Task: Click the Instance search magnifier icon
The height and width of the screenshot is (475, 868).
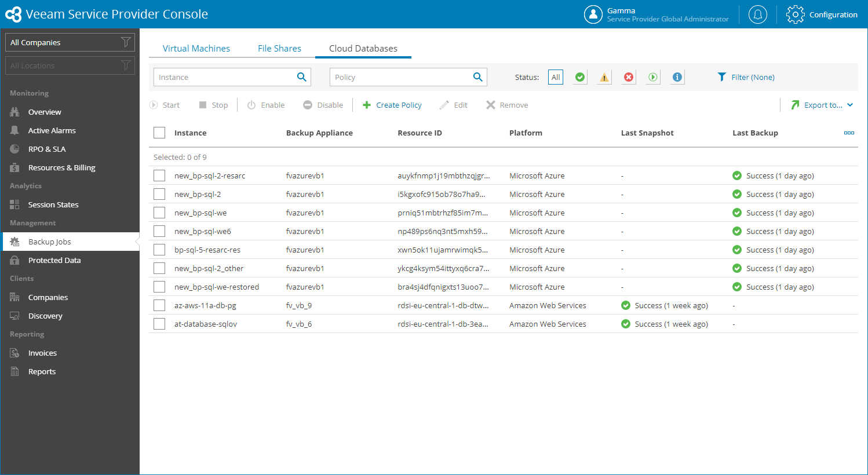Action: pos(302,77)
